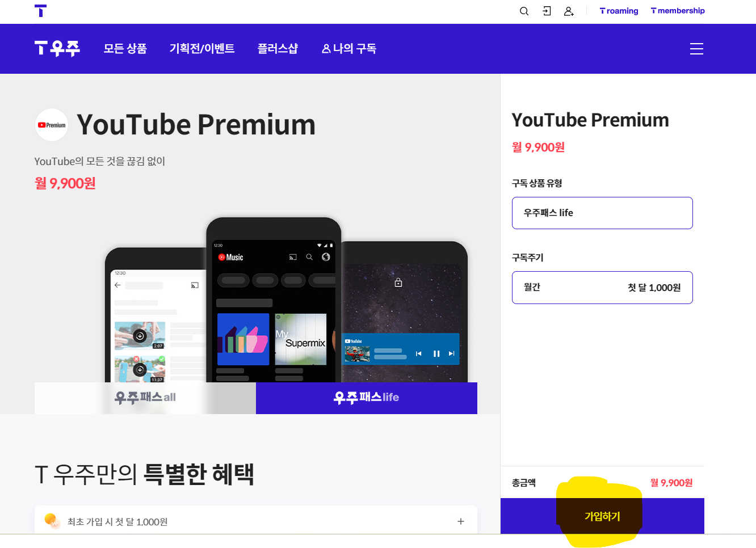Click the YouTube Premium round logo
The width and height of the screenshot is (756, 548).
[52, 125]
